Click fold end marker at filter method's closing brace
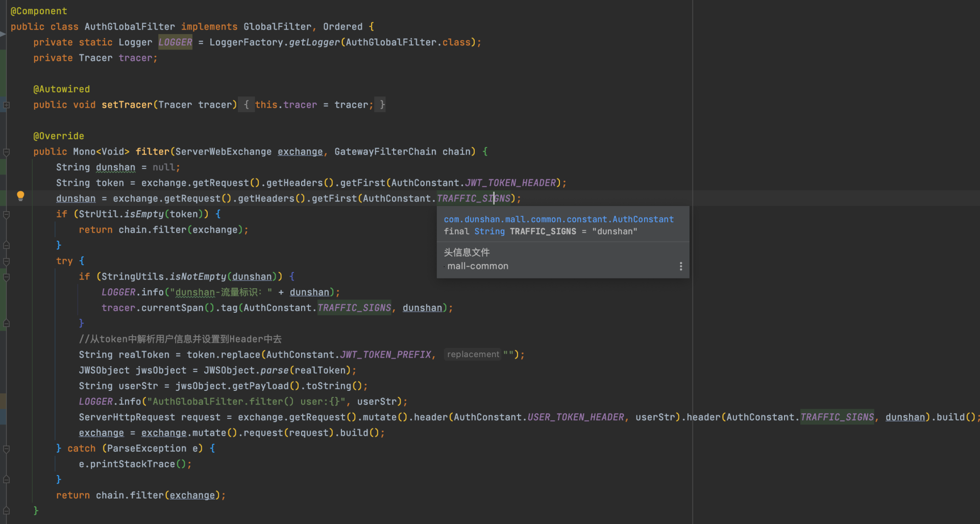 tap(7, 511)
